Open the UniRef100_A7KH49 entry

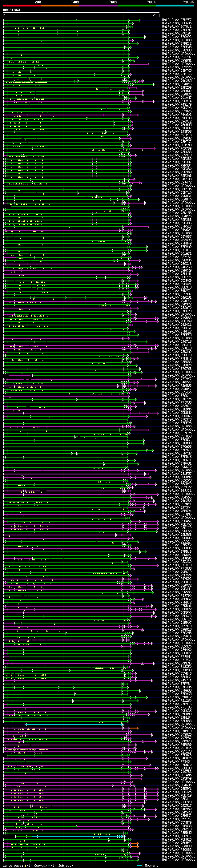tap(177, 243)
